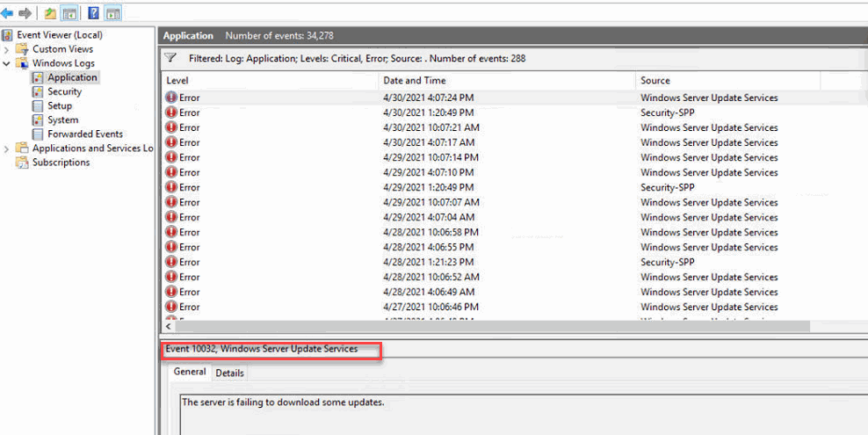Open the Security log
The height and width of the screenshot is (435, 868).
[64, 92]
